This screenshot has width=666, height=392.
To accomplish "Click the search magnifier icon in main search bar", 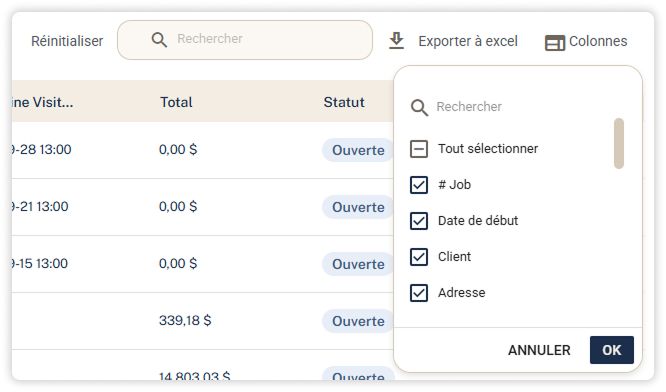I will coord(159,40).
